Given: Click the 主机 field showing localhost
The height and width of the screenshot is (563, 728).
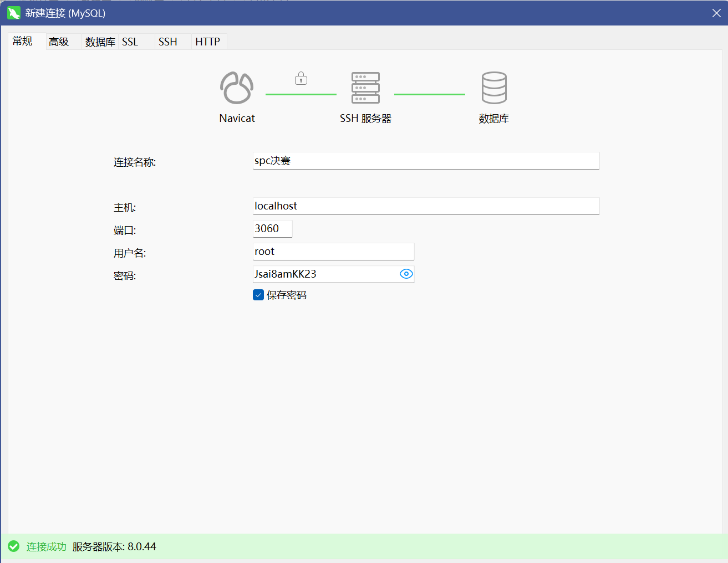Looking at the screenshot, I should (425, 206).
